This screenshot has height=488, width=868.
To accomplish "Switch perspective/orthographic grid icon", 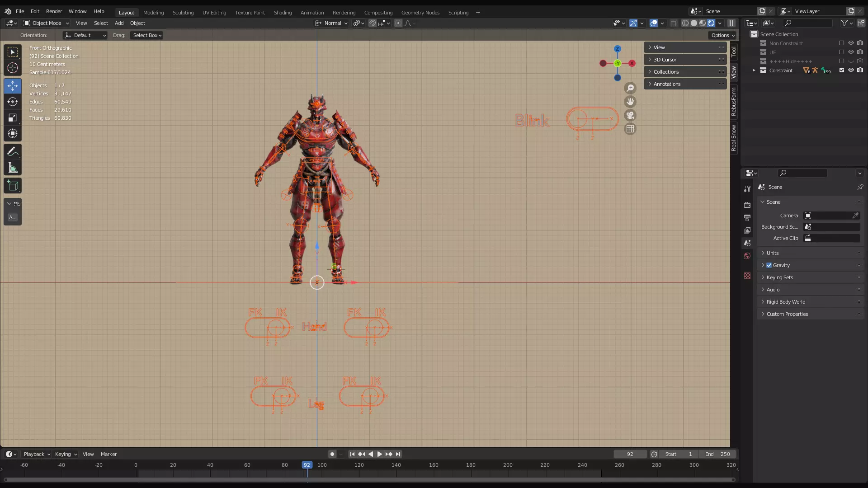I will (630, 129).
